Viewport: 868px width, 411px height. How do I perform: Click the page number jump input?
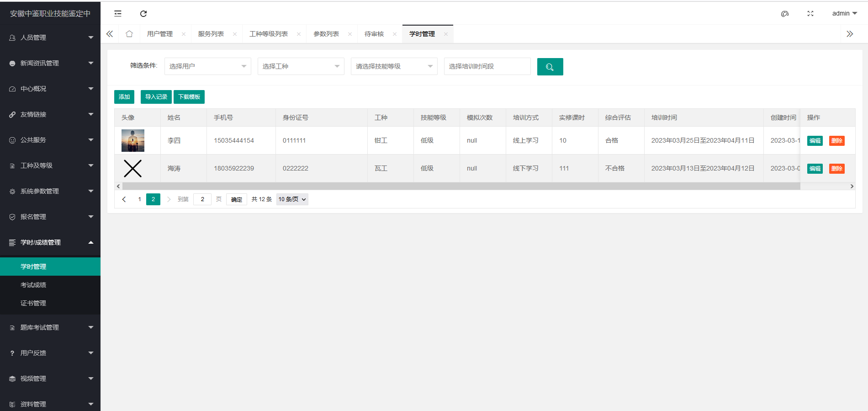tap(202, 199)
